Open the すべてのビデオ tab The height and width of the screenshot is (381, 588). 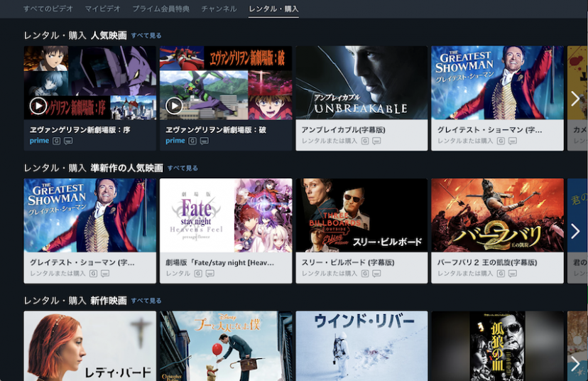pos(48,9)
